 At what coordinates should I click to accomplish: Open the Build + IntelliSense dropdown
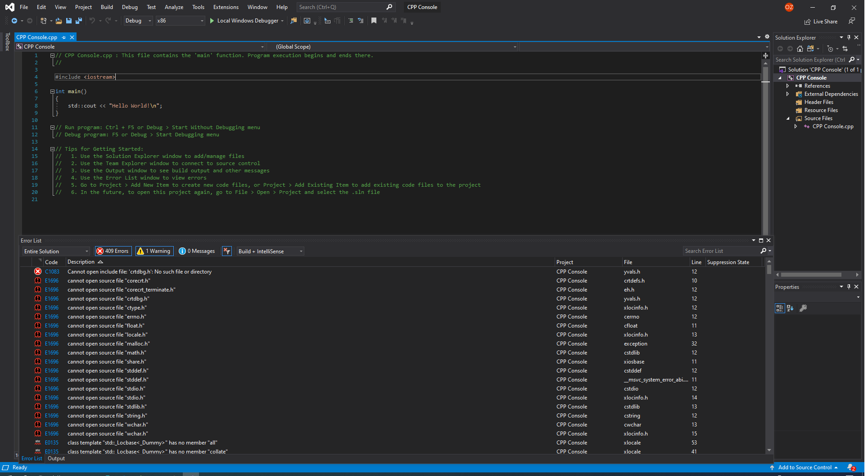point(270,251)
